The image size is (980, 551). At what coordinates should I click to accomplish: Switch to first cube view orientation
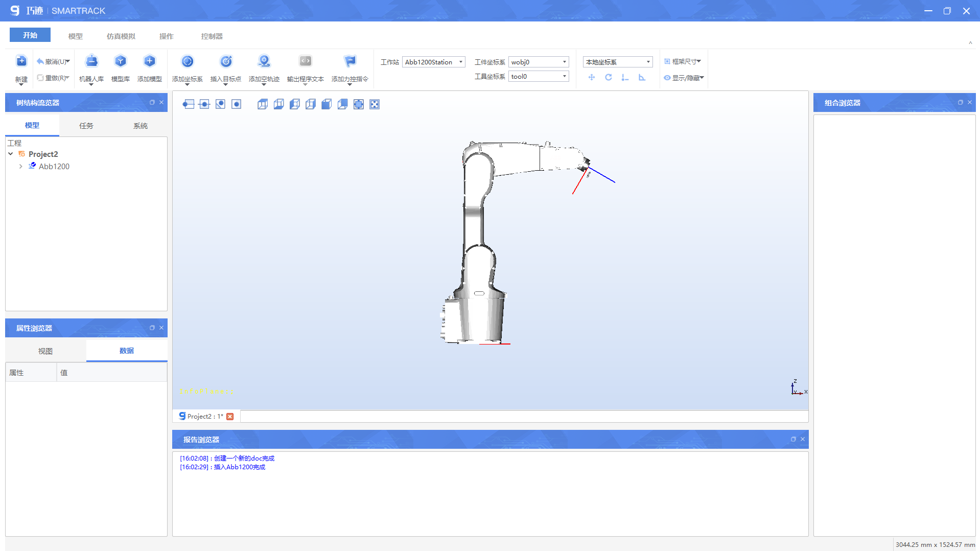[263, 104]
